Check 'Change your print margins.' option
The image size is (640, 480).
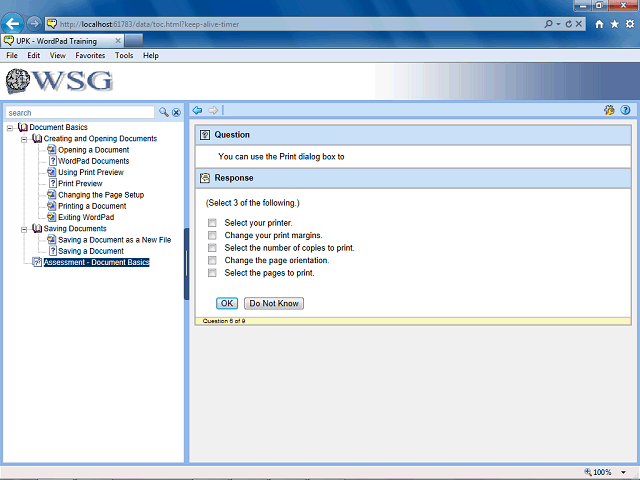tap(212, 235)
